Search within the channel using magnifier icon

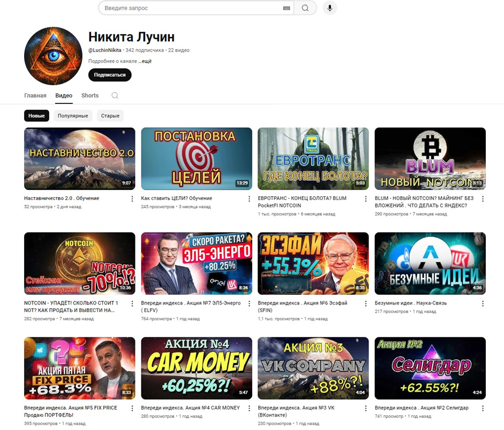click(x=115, y=95)
